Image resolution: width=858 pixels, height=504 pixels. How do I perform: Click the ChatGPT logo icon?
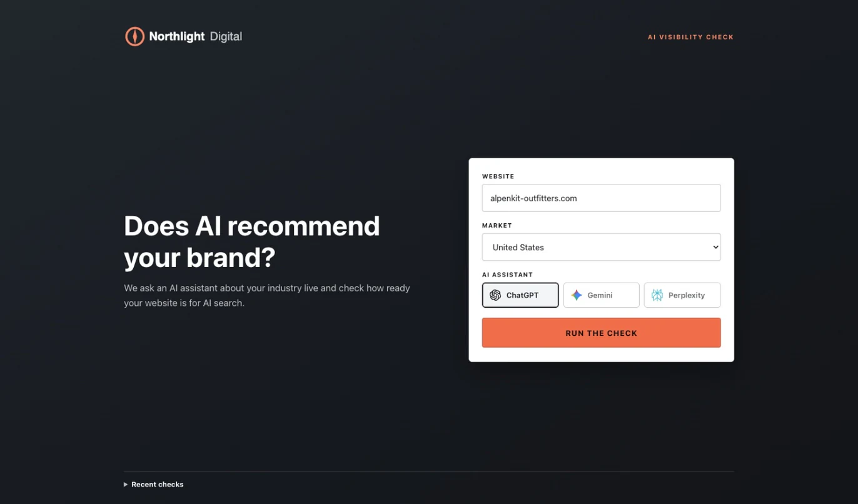click(495, 295)
